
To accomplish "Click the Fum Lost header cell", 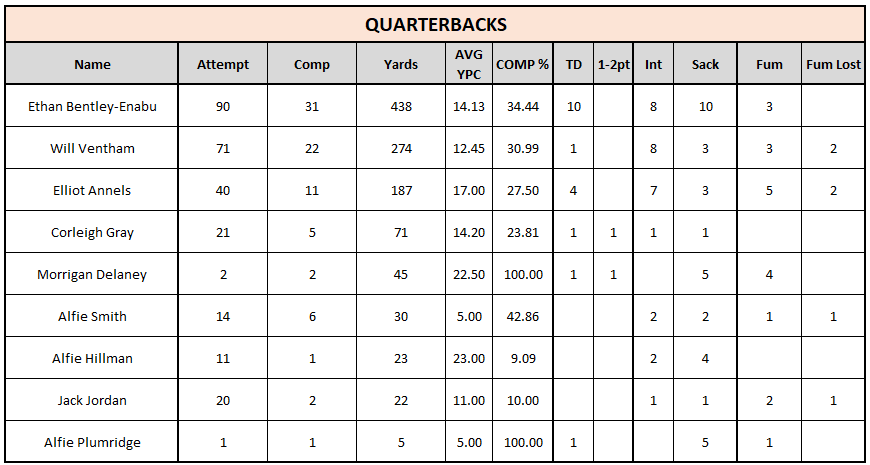I will 833,65.
